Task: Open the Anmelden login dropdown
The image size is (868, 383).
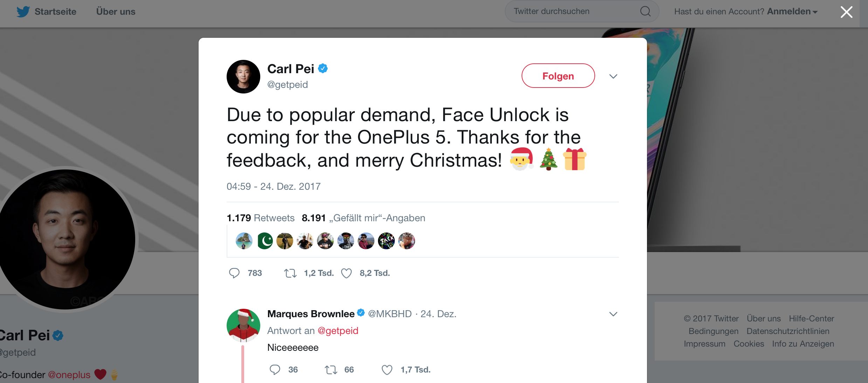Action: [x=792, y=12]
